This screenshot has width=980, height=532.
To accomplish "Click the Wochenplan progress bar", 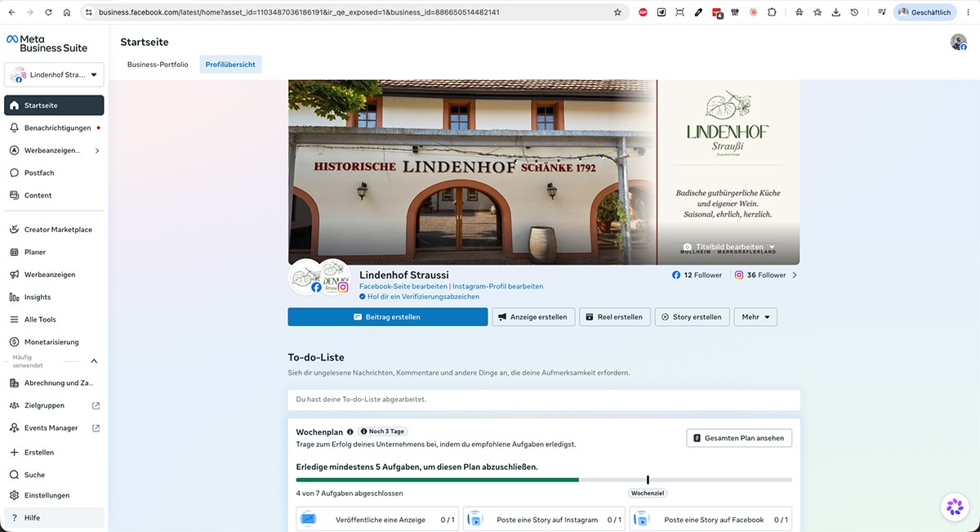I will pos(544,480).
